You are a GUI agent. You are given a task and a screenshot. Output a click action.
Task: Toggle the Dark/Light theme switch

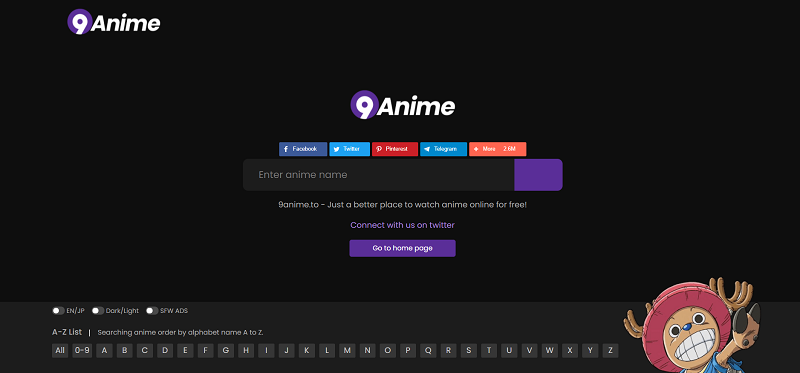tap(98, 311)
